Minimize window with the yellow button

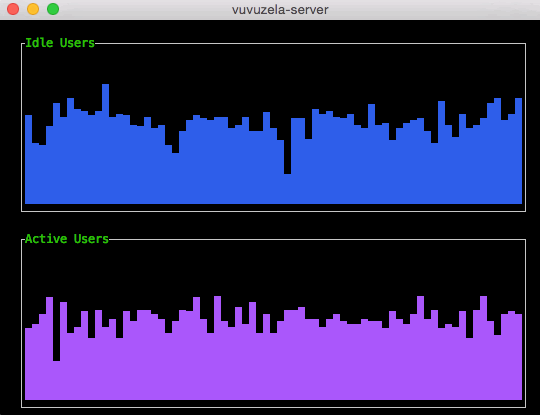pos(33,9)
